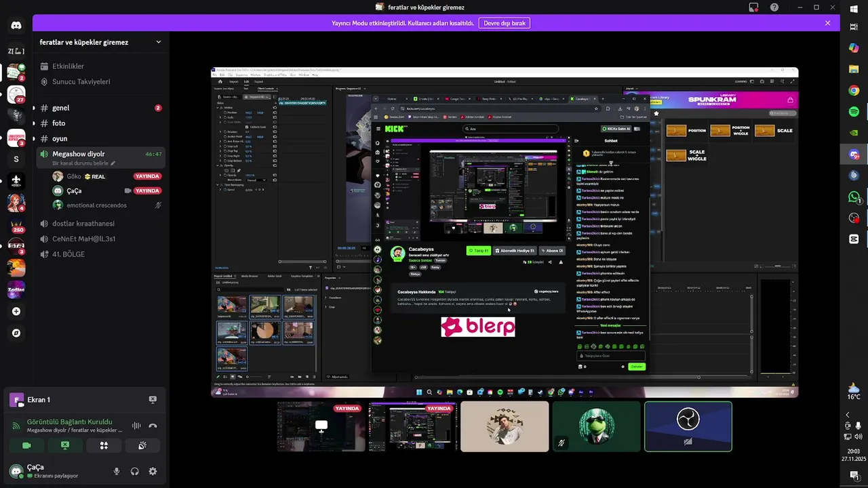Image resolution: width=868 pixels, height=488 pixels.
Task: Open Windows notification center icon
Action: click(x=854, y=476)
